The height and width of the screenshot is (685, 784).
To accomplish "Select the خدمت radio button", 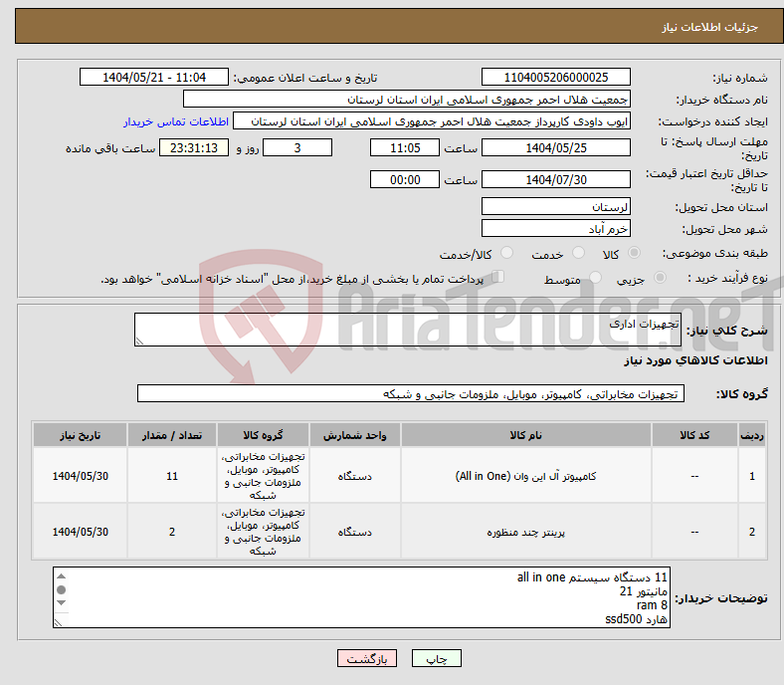I will 578,253.
